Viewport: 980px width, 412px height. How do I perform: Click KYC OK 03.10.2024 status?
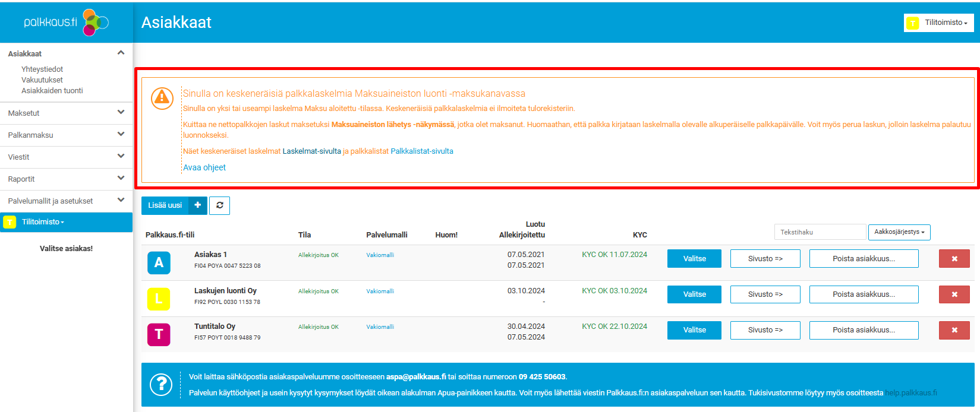point(615,291)
